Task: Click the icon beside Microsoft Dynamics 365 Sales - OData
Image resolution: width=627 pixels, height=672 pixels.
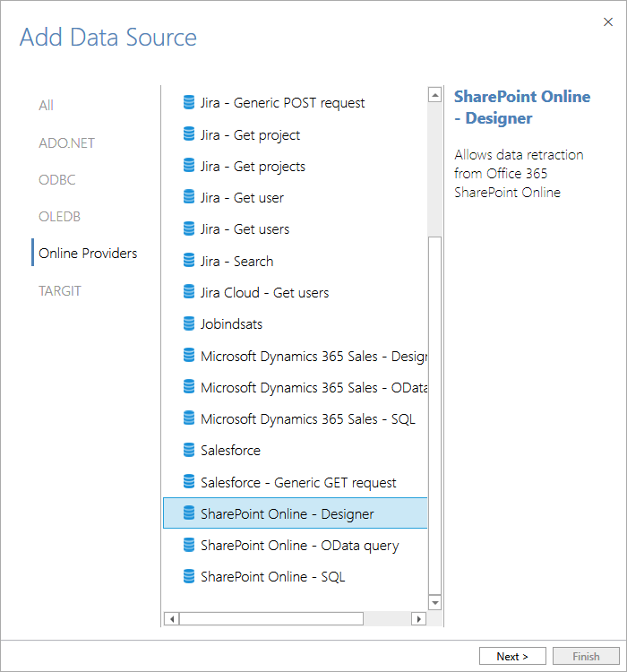Action: (x=189, y=387)
